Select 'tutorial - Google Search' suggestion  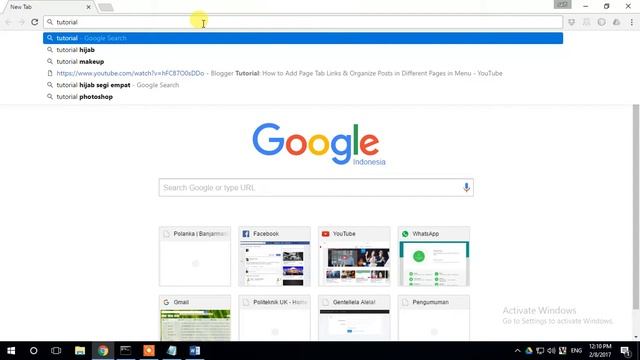(303, 38)
